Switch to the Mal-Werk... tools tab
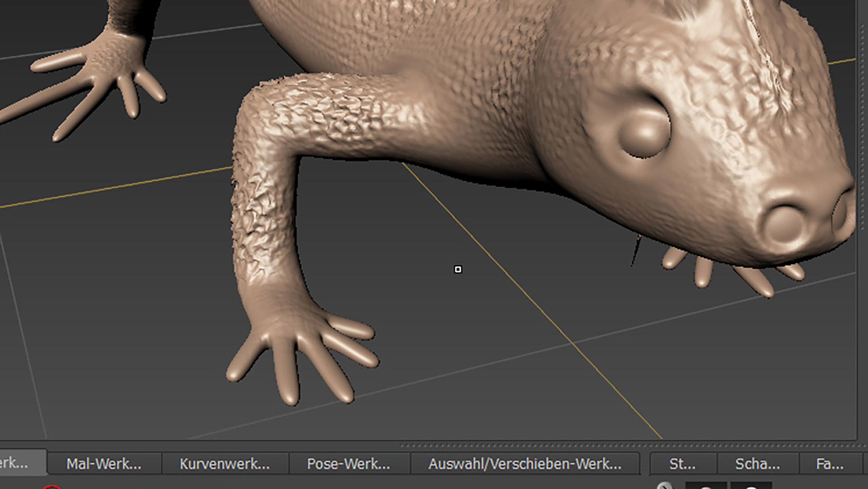The height and width of the screenshot is (489, 868). pyautogui.click(x=104, y=464)
